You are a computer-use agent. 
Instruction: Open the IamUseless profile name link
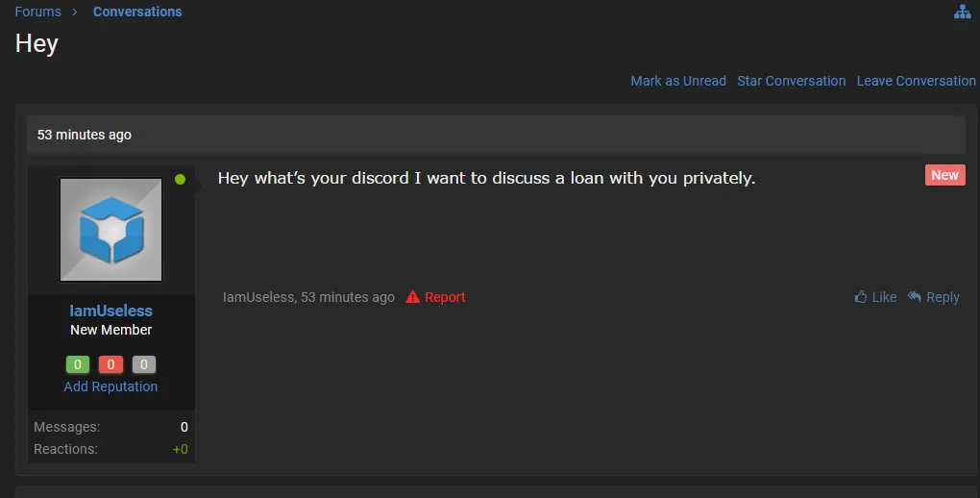point(110,311)
